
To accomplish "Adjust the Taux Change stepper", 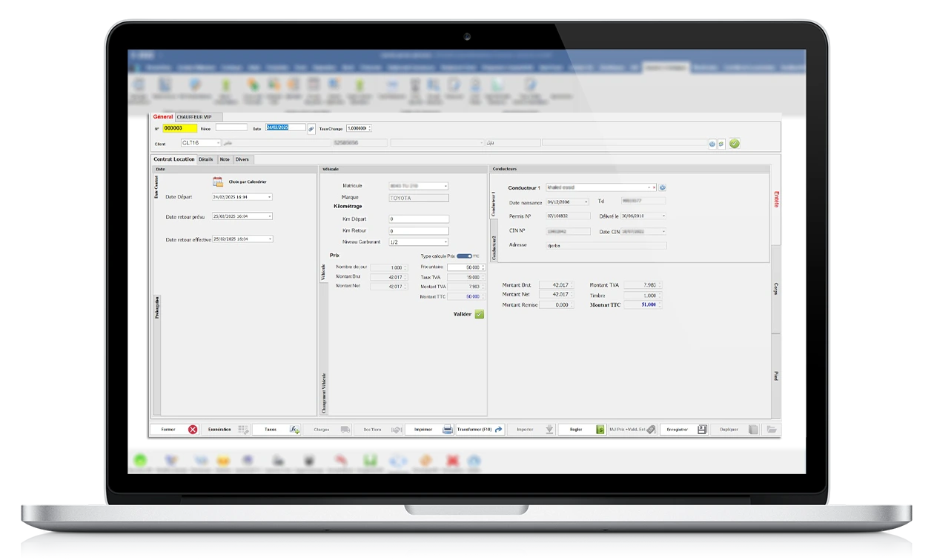I will coord(369,128).
